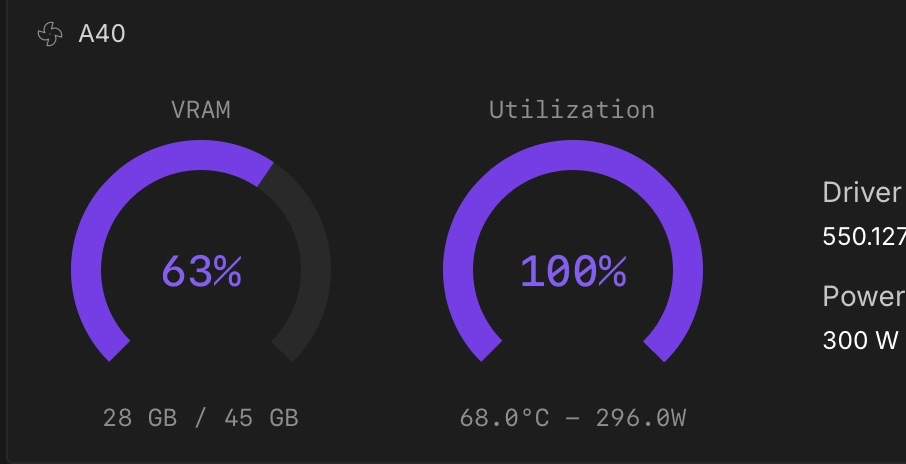Click the Utilization gauge title
The height and width of the screenshot is (464, 906).
tap(572, 110)
